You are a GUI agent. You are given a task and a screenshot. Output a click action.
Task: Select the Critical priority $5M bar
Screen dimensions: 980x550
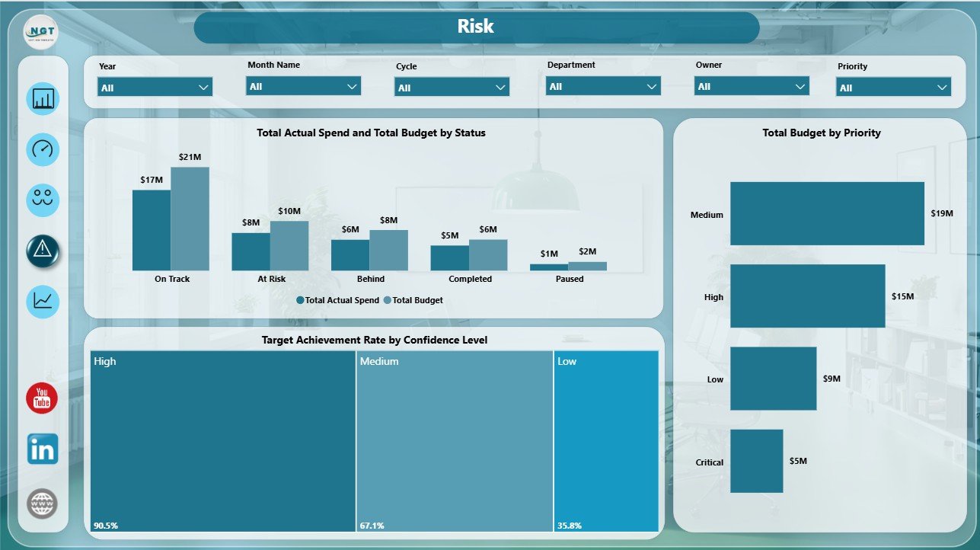[x=757, y=461]
